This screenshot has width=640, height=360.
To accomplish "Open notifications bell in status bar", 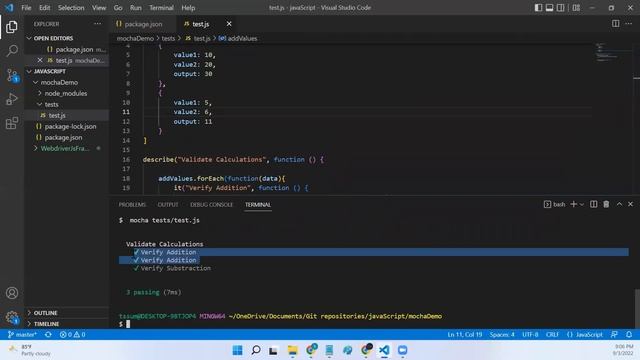I will coord(629,335).
